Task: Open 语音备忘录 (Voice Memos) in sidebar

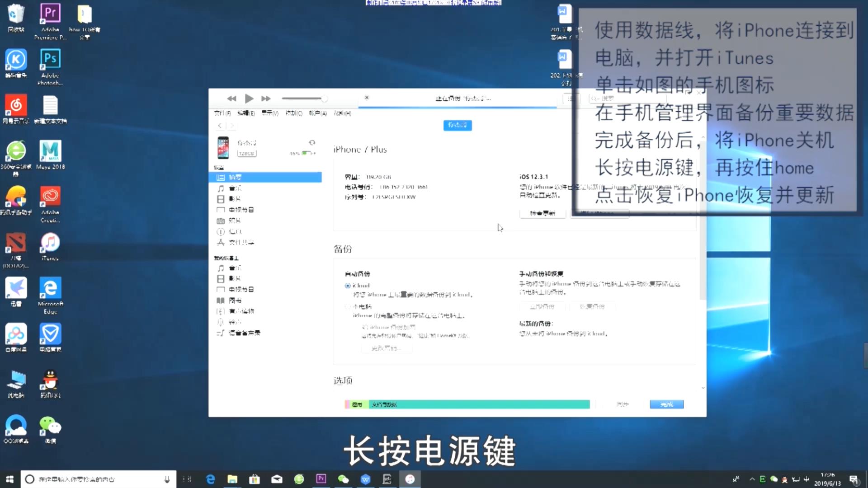Action: pyautogui.click(x=244, y=333)
